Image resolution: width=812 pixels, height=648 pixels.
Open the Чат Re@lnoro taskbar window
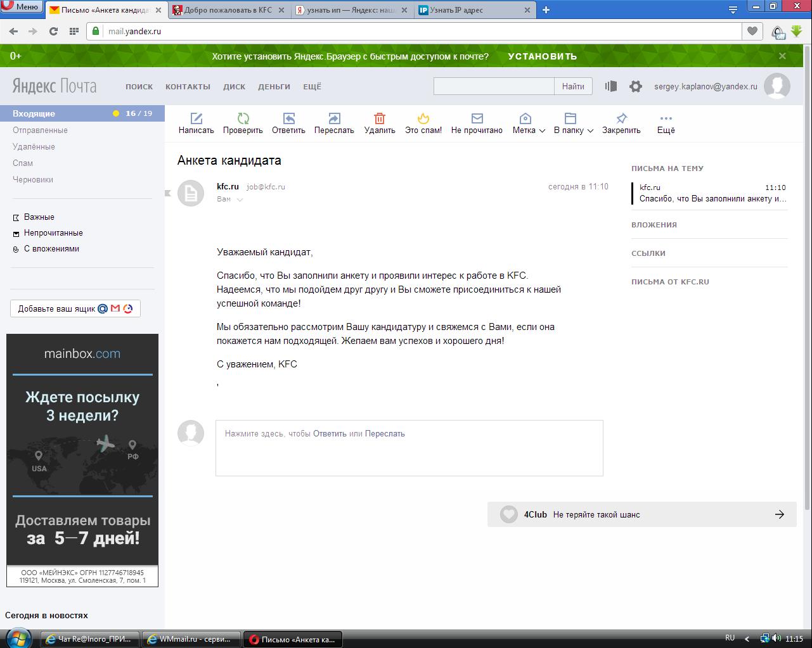(x=91, y=639)
